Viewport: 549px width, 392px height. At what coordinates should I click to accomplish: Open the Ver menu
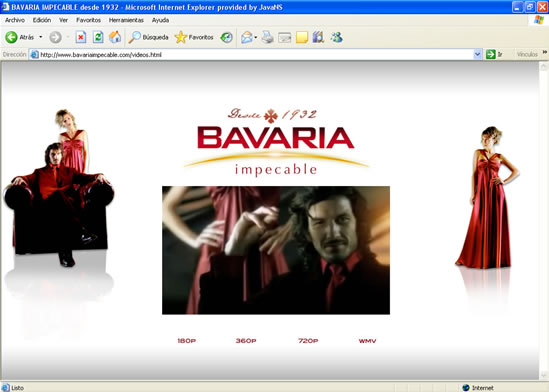coord(63,20)
